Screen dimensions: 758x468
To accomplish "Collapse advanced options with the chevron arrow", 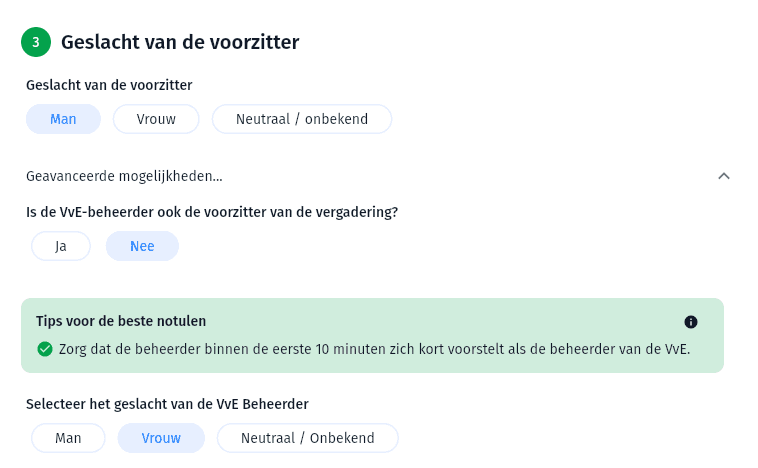I will point(724,176).
